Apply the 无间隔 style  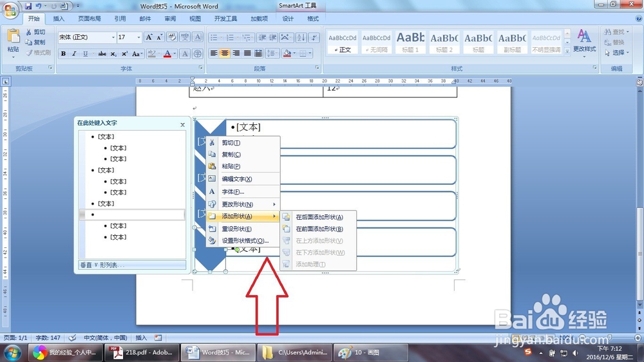tap(376, 42)
